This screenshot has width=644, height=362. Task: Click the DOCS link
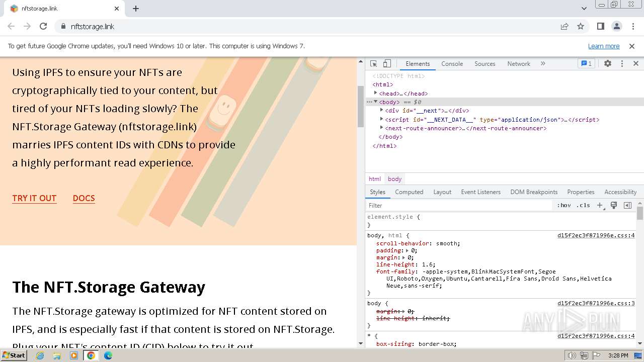point(84,198)
